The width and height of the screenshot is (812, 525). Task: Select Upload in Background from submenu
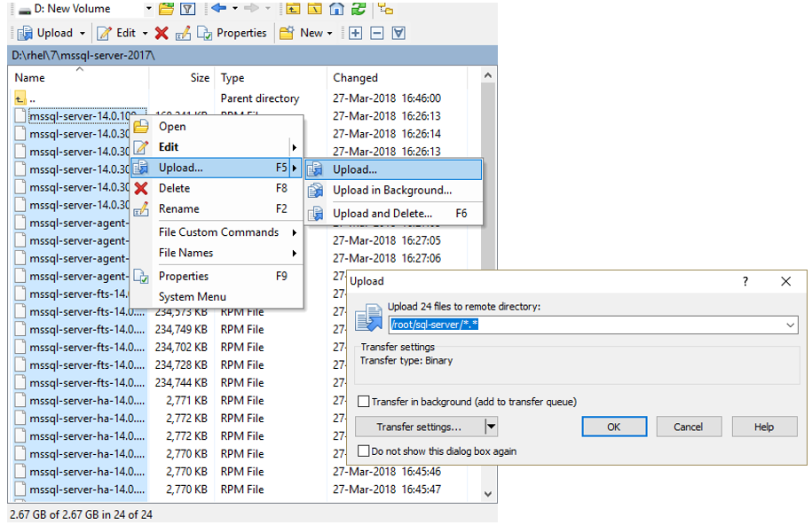[x=391, y=190]
